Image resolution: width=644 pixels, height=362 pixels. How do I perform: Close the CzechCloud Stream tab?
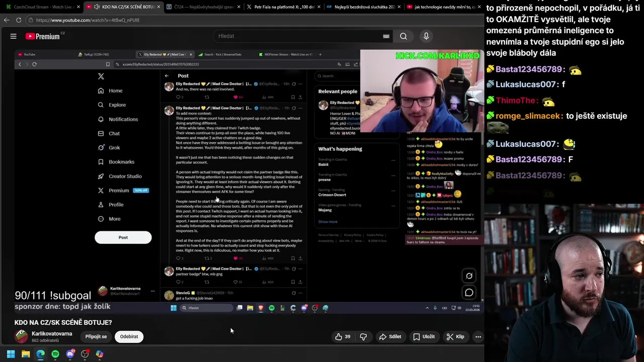coord(78,7)
